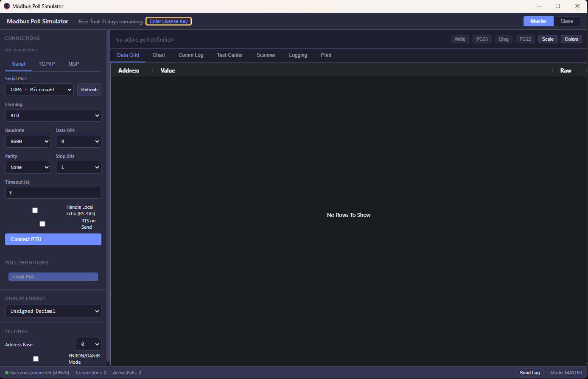Click the Timeout input field
Image resolution: width=588 pixels, height=379 pixels.
pos(53,192)
